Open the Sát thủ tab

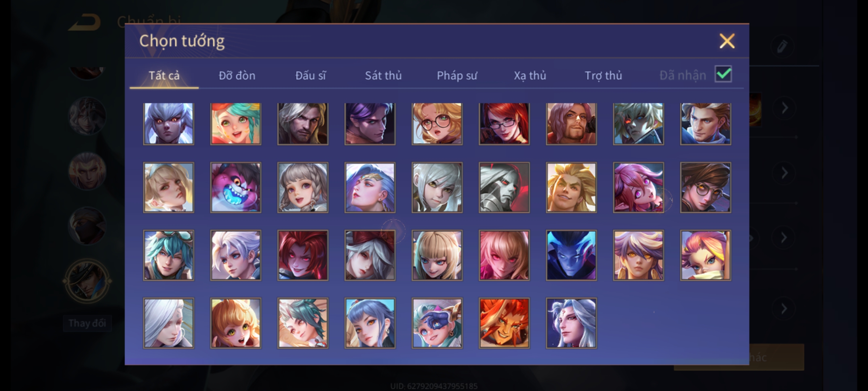383,75
